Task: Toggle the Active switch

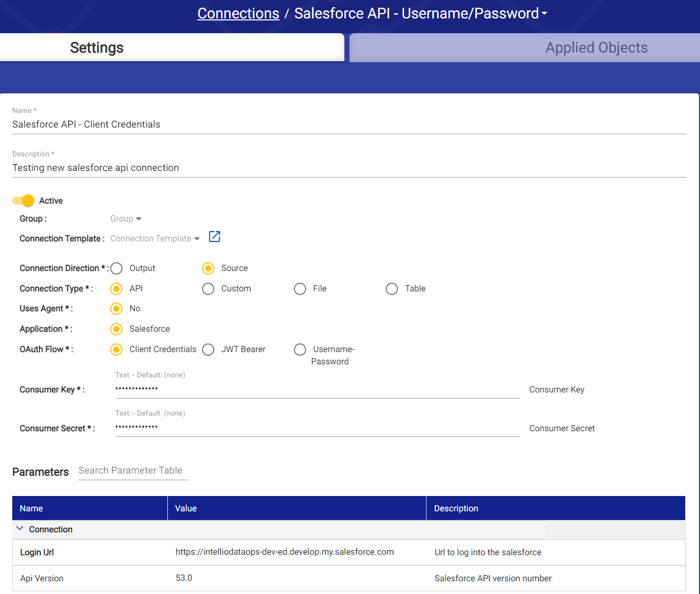Action: tap(23, 201)
